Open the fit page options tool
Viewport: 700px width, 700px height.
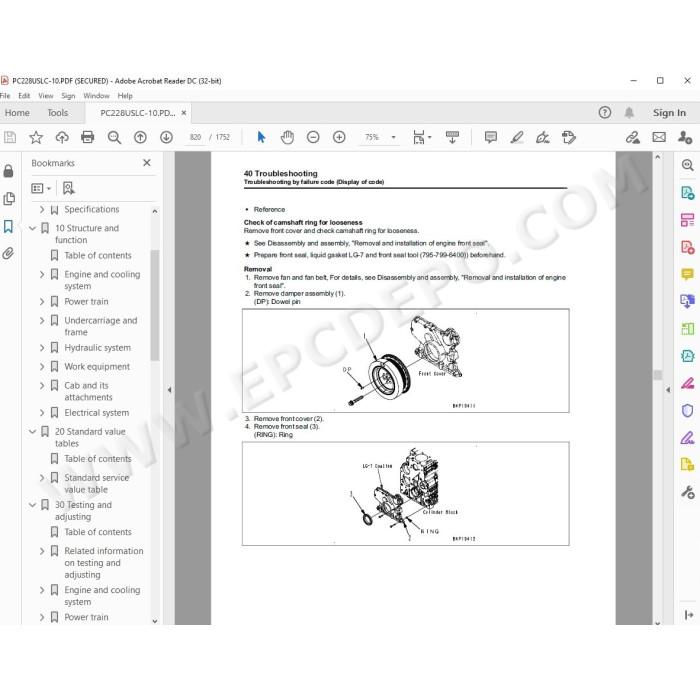click(421, 137)
